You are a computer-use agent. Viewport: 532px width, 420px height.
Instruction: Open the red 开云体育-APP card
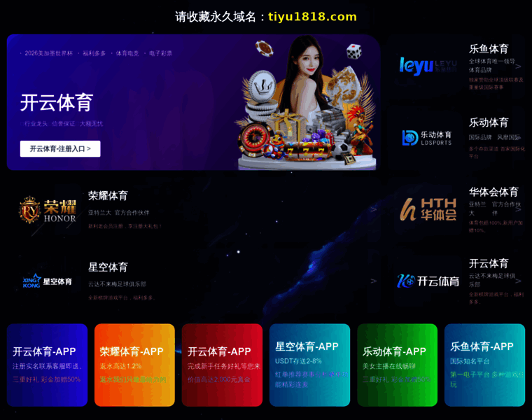222,365
